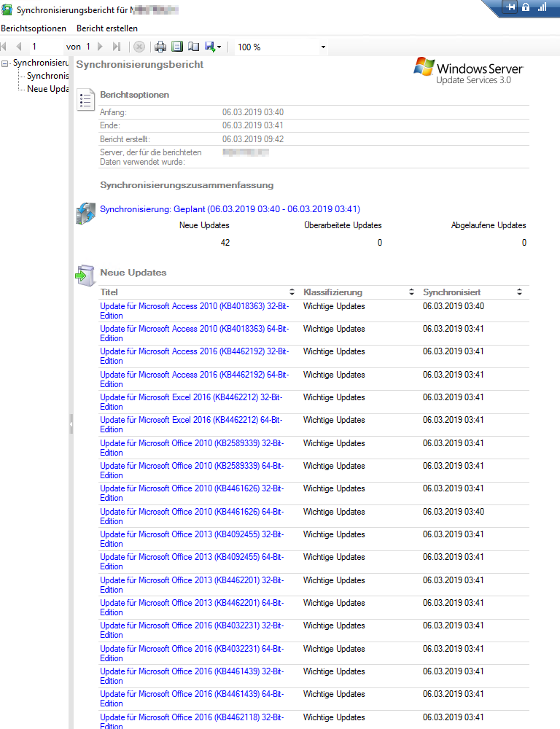The height and width of the screenshot is (729, 560).
Task: Click the Neue Updates count 42
Action: point(225,243)
